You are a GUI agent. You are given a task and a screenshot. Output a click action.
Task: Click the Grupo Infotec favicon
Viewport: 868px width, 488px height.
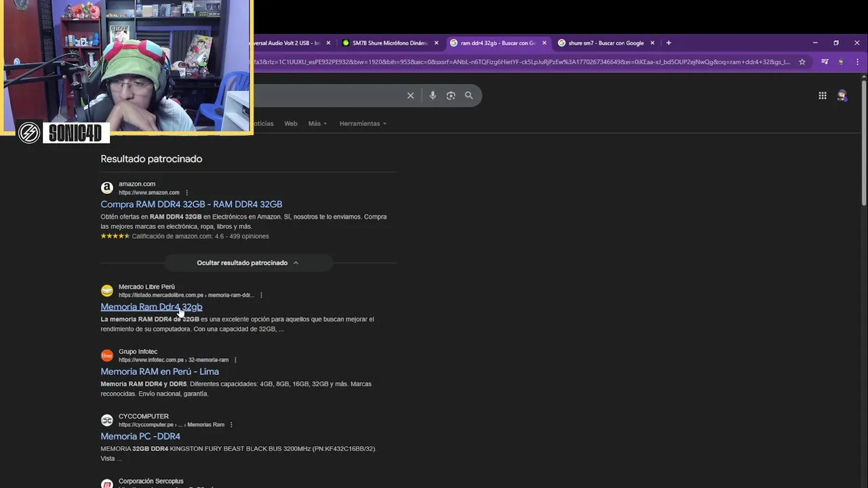[107, 355]
